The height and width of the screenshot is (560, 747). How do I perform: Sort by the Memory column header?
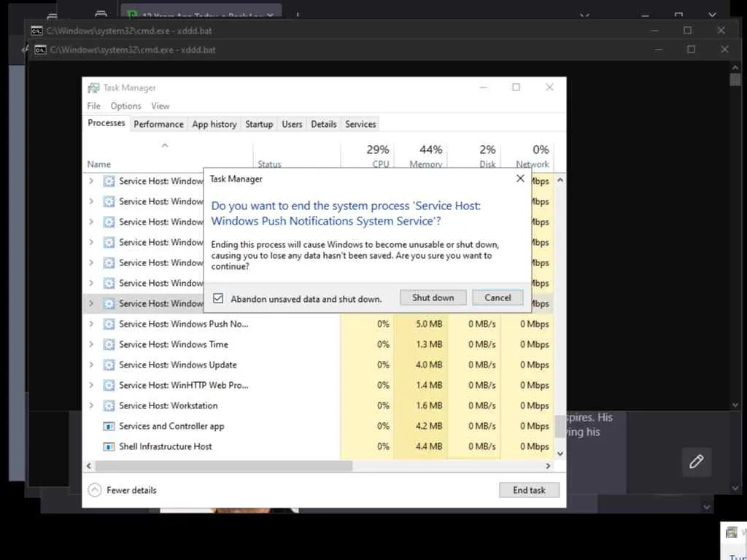click(426, 164)
